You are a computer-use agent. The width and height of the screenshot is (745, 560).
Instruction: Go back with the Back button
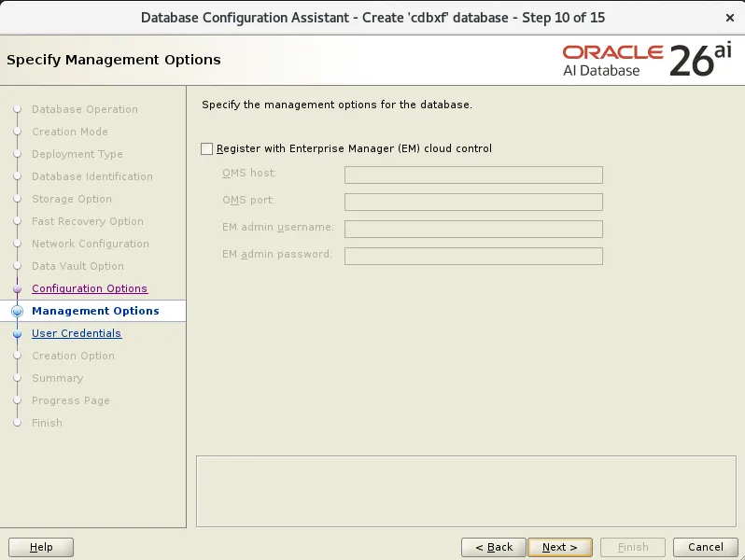pyautogui.click(x=494, y=547)
